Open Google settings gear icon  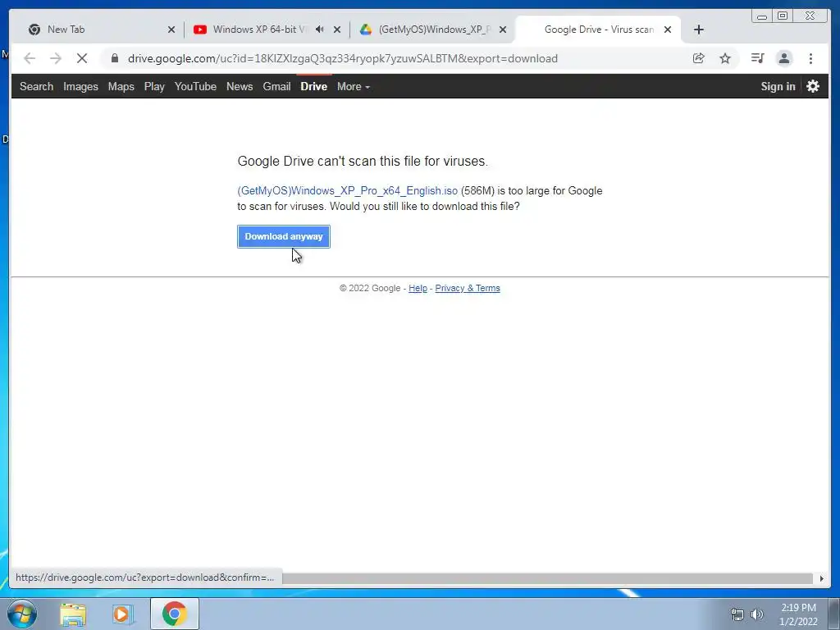tap(813, 86)
